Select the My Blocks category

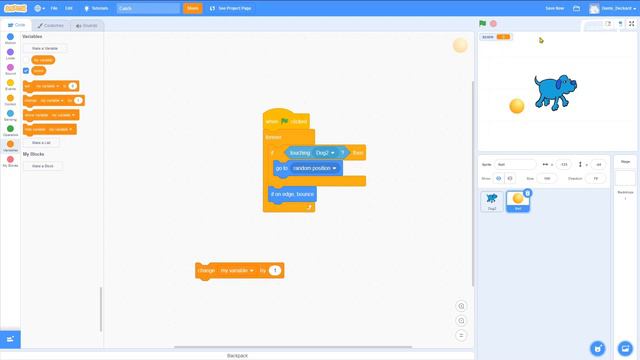click(x=10, y=162)
